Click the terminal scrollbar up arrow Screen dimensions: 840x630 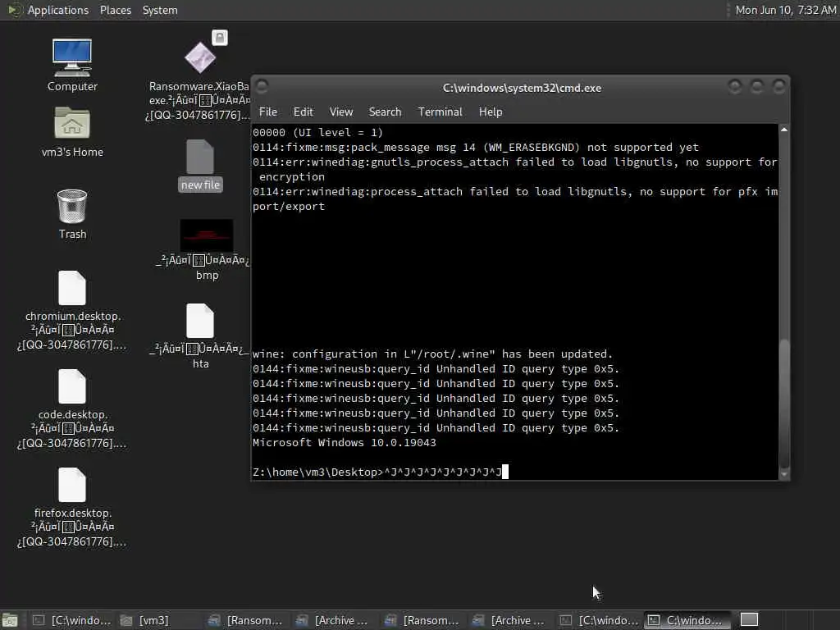click(x=783, y=130)
